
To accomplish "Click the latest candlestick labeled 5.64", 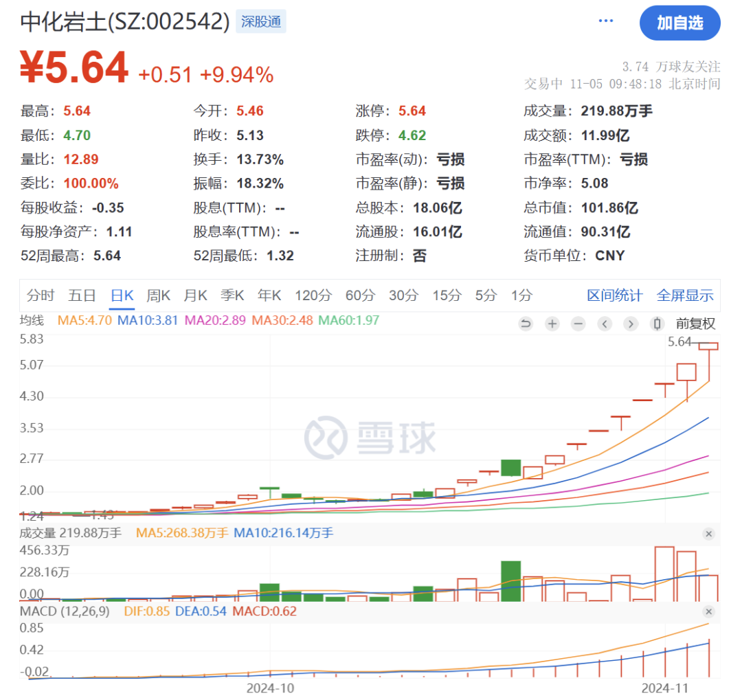I will 708,362.
